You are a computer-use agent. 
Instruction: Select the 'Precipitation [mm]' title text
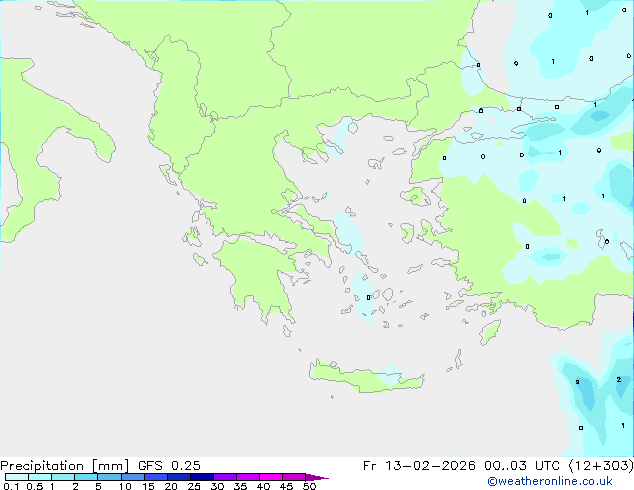pyautogui.click(x=65, y=466)
